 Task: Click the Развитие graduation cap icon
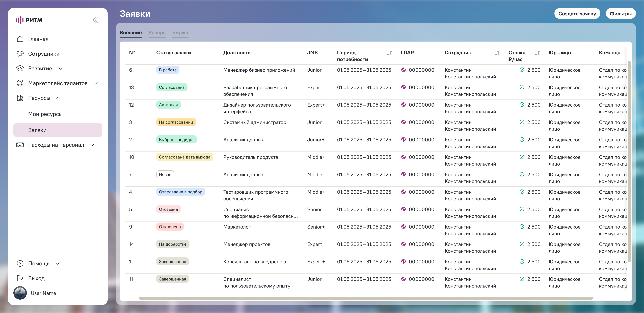click(20, 68)
